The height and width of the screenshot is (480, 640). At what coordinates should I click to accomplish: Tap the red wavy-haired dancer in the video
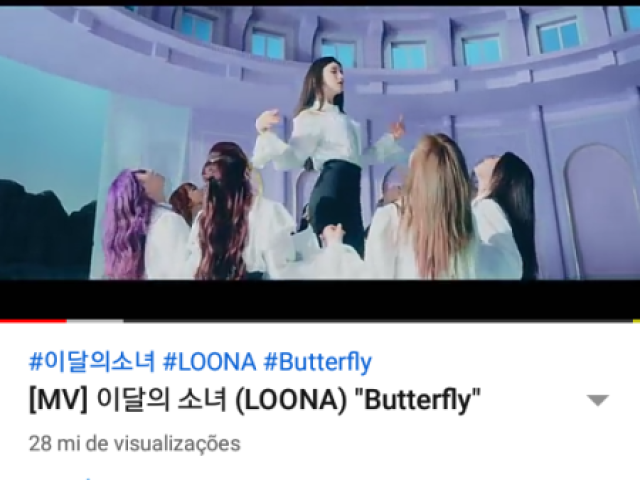click(x=224, y=210)
